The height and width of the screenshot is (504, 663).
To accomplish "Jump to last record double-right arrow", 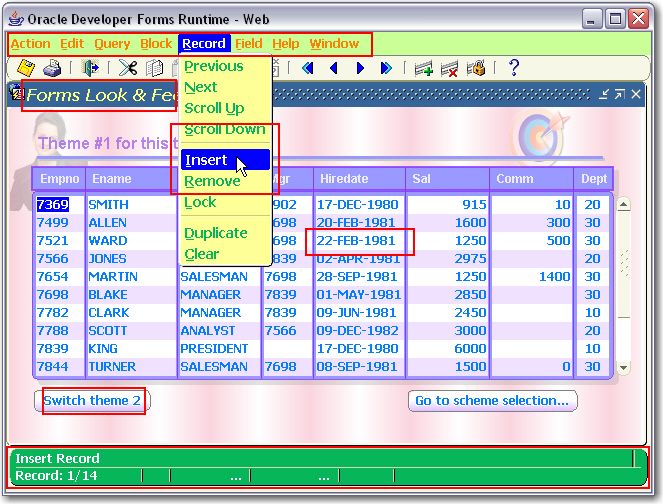I will click(x=386, y=68).
